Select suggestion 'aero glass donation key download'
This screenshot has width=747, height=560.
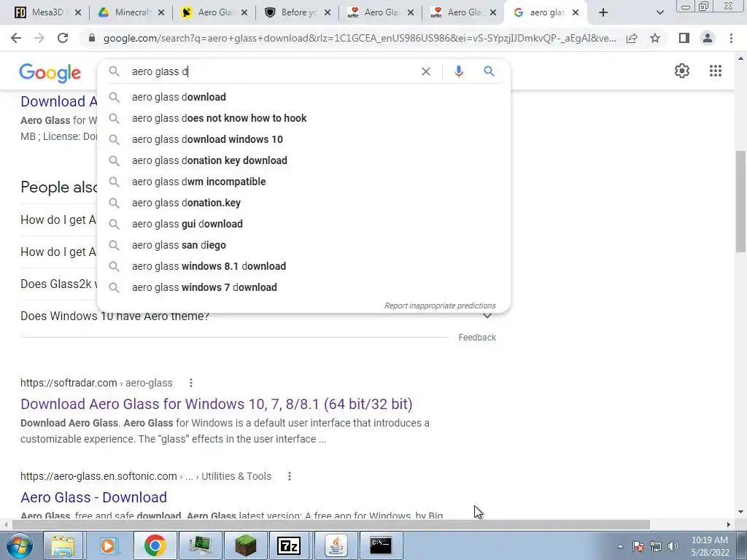pos(304,160)
